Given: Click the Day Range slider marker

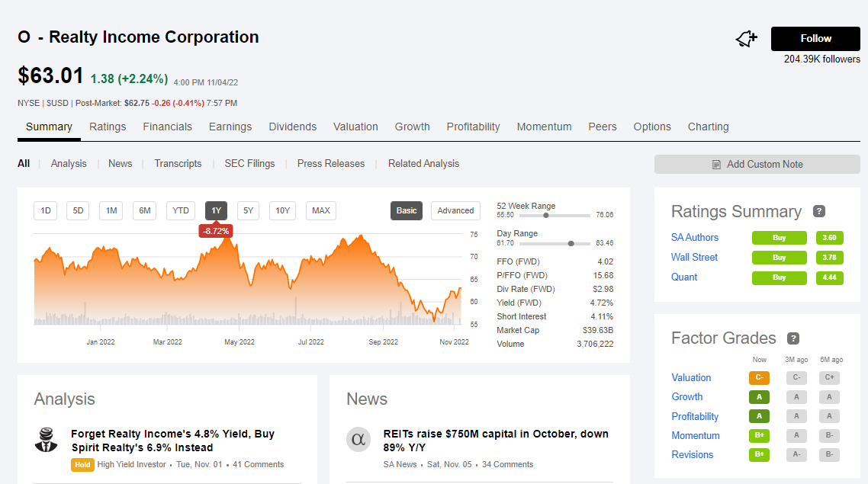Looking at the screenshot, I should click(x=571, y=243).
